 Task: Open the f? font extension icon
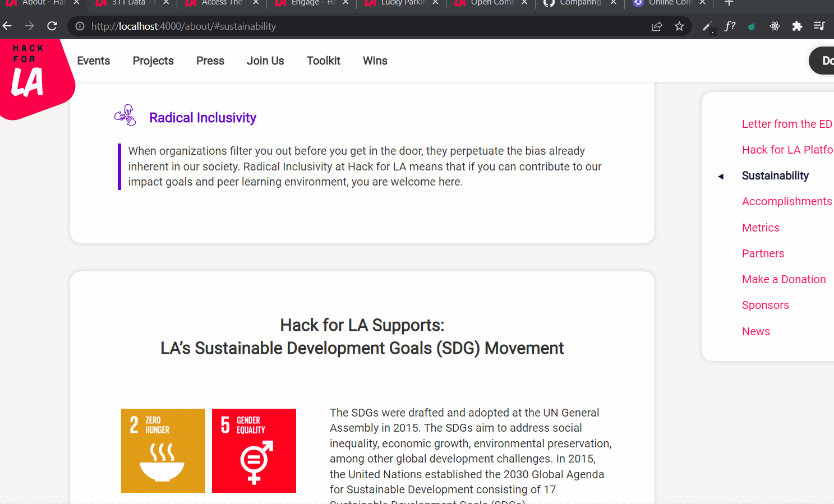[730, 26]
